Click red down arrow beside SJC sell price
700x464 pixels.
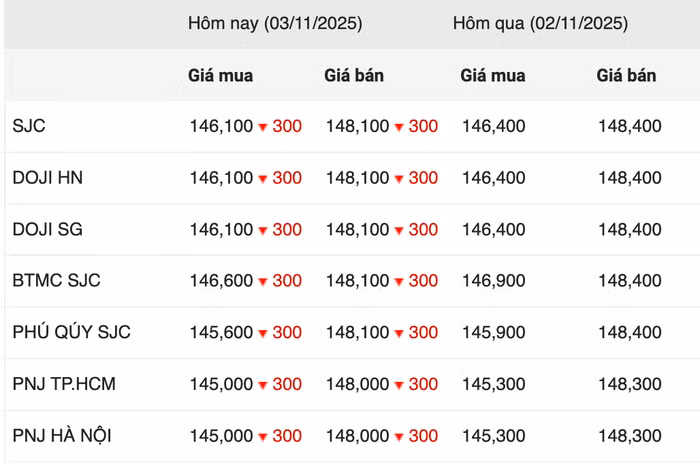pyautogui.click(x=399, y=128)
